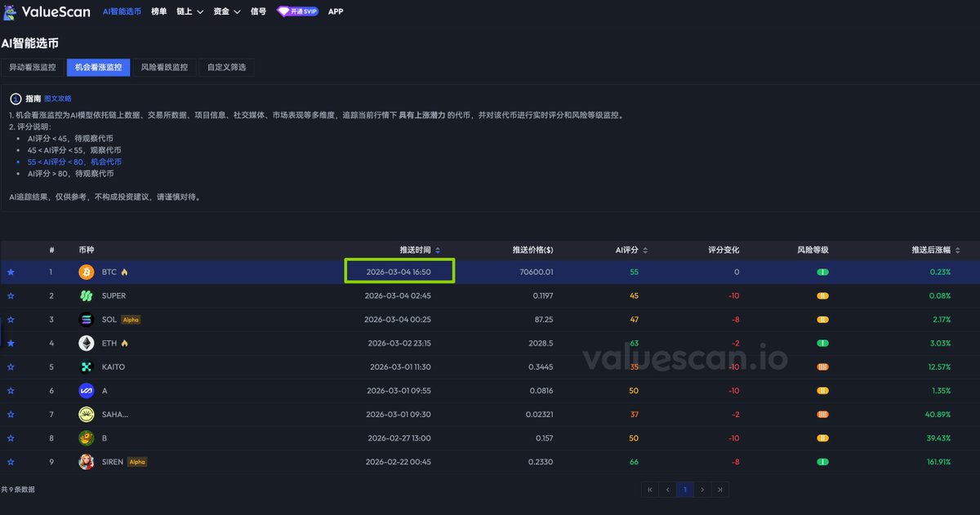This screenshot has width=980, height=515.
Task: Click the KAITO coin logo
Action: click(87, 367)
